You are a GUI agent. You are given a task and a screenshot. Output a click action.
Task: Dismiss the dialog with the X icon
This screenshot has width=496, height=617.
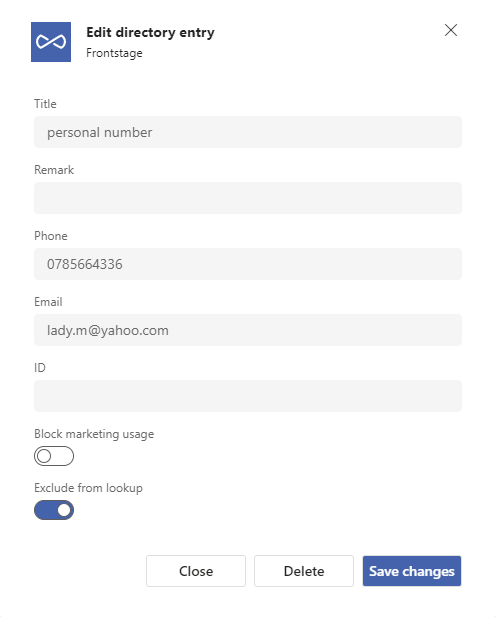coord(451,30)
